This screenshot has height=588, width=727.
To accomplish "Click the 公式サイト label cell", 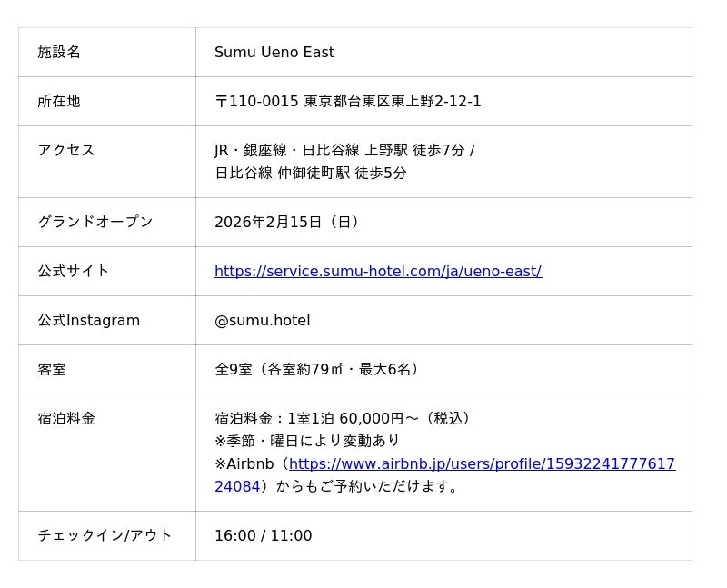I will tap(74, 271).
